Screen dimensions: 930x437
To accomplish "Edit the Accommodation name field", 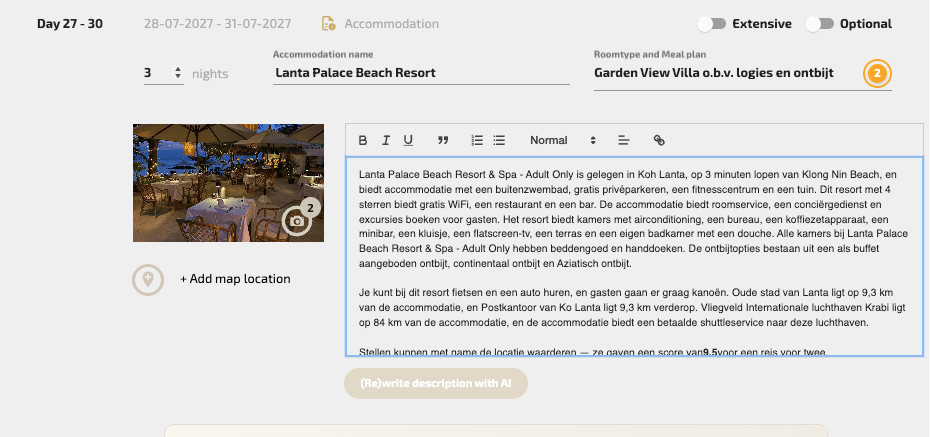I will [420, 73].
